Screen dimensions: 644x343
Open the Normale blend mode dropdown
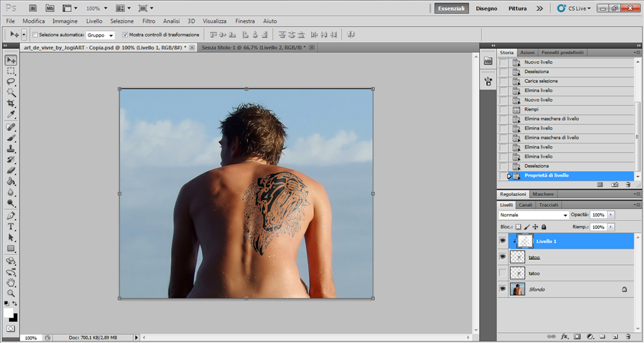(x=533, y=215)
